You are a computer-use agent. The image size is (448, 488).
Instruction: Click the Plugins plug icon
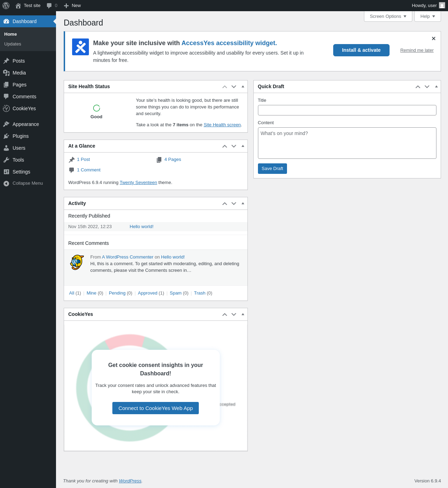[6, 136]
